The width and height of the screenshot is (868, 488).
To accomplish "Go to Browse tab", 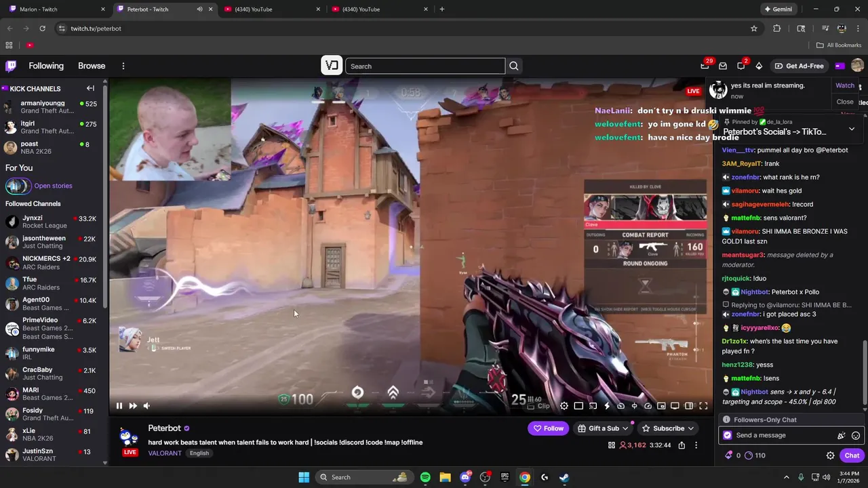I will point(92,66).
